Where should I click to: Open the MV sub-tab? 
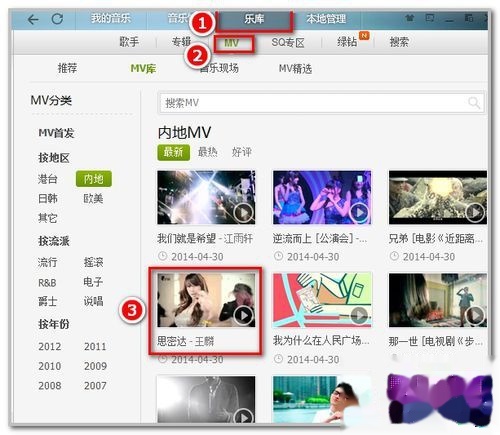pyautogui.click(x=232, y=43)
